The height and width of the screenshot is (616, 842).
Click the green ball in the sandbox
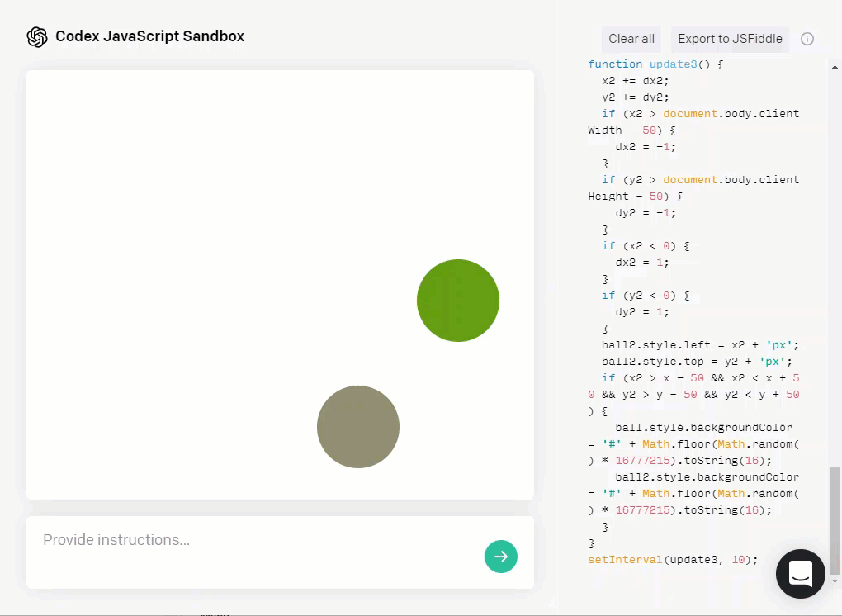click(458, 301)
